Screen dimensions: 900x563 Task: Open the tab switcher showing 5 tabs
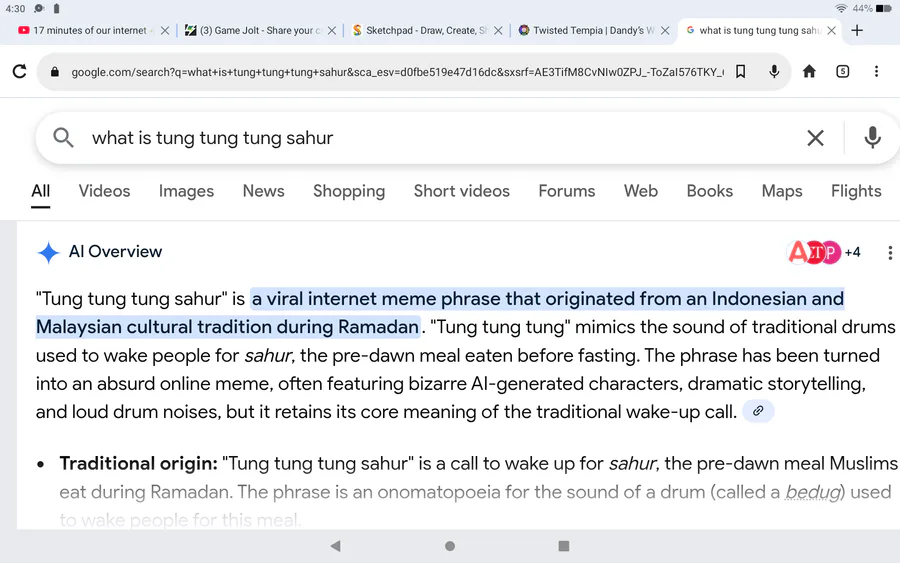pos(843,71)
